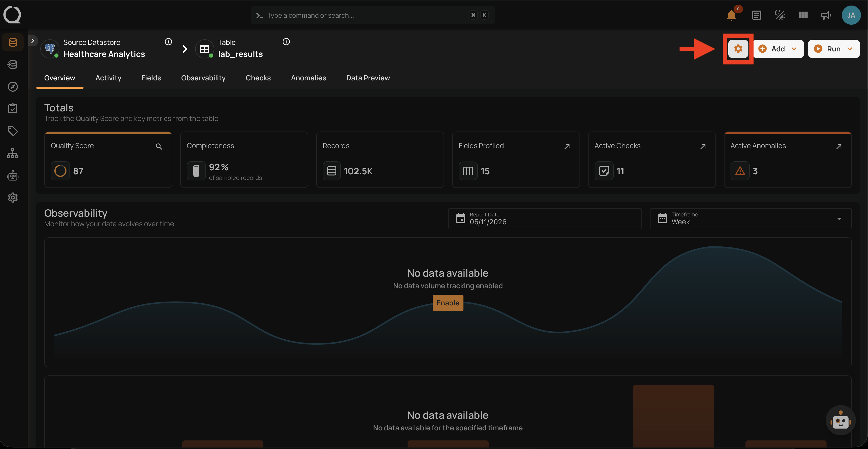868x449 pixels.
Task: Click the Completeness battery icon
Action: click(x=196, y=171)
